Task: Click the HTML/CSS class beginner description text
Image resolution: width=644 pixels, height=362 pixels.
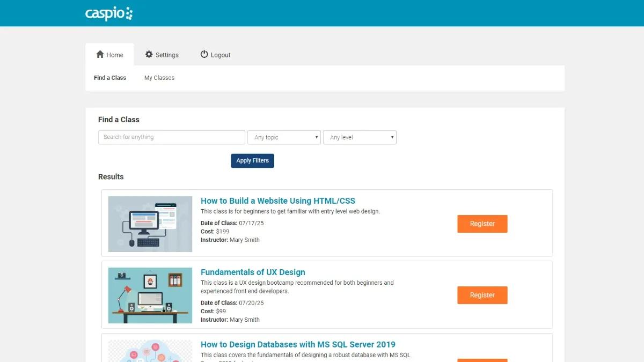Action: click(x=290, y=211)
